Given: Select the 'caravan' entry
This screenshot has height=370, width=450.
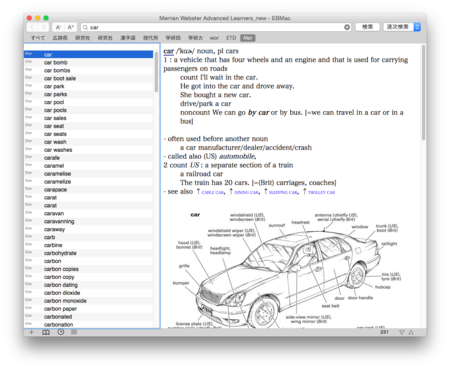Looking at the screenshot, I should point(88,213).
